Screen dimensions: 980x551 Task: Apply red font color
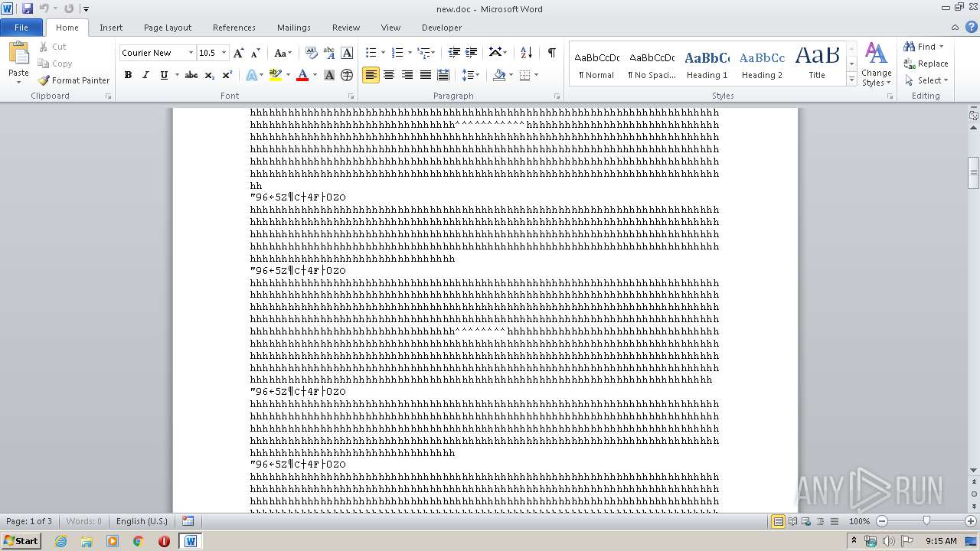[302, 75]
